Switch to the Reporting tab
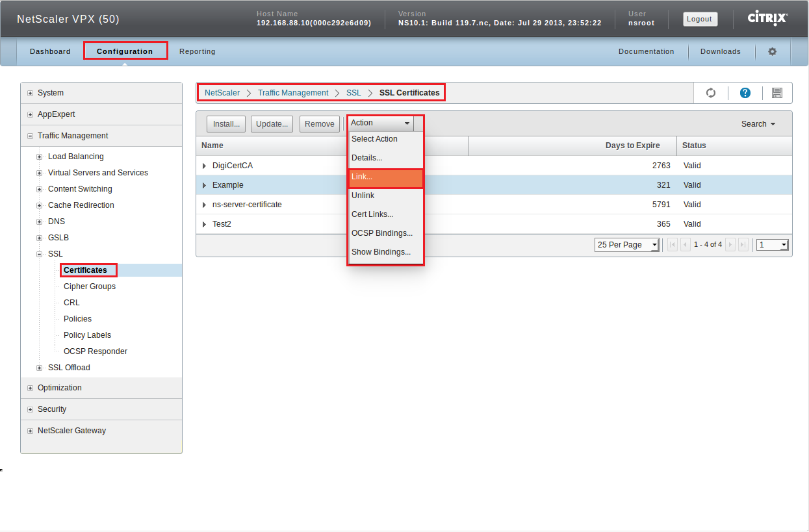809x532 pixels. (197, 51)
